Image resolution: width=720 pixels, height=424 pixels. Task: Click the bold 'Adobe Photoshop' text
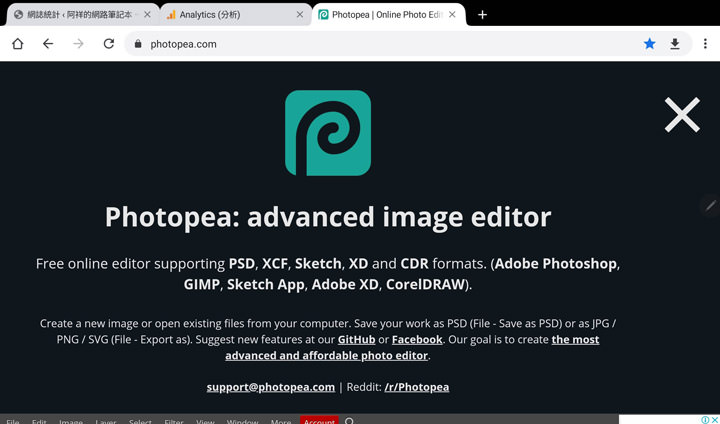pos(556,264)
